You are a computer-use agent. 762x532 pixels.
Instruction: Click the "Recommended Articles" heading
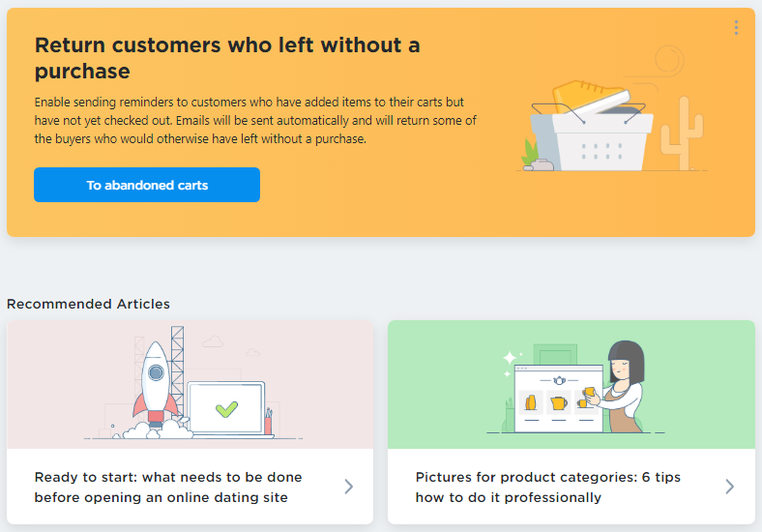88,304
